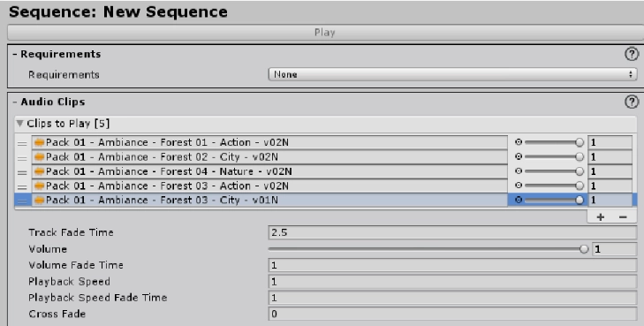Open object picker for Forest 03 City v01N clip
The image size is (644, 326).
(519, 200)
